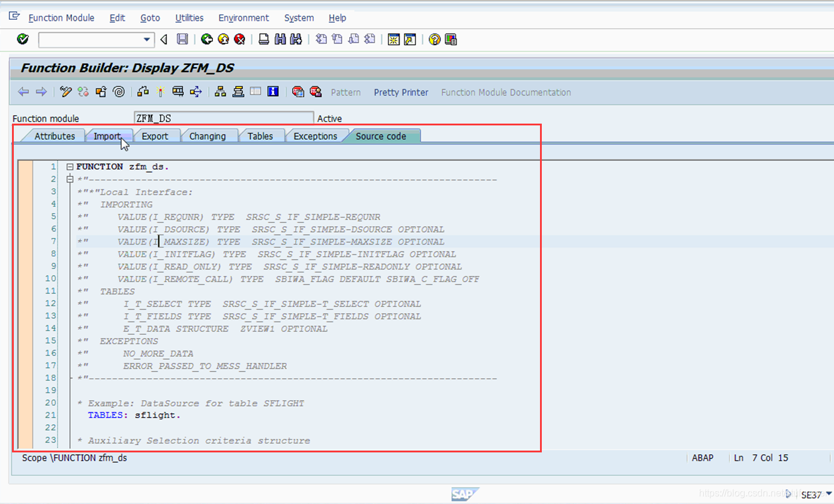Image resolution: width=834 pixels, height=504 pixels.
Task: Click the red Cancel icon
Action: point(239,40)
